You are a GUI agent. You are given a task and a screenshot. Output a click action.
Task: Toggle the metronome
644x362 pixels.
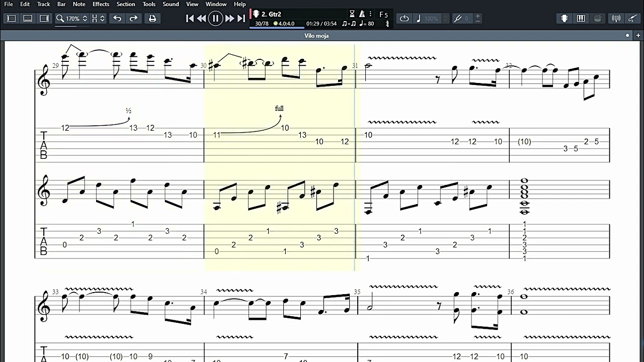click(362, 14)
